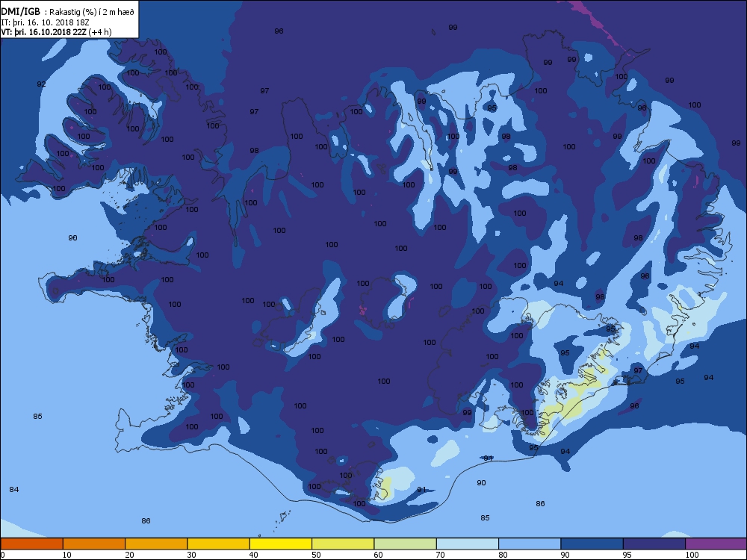Image resolution: width=747 pixels, height=560 pixels.
Task: Click the legend tick label 60
Action: coord(378,555)
